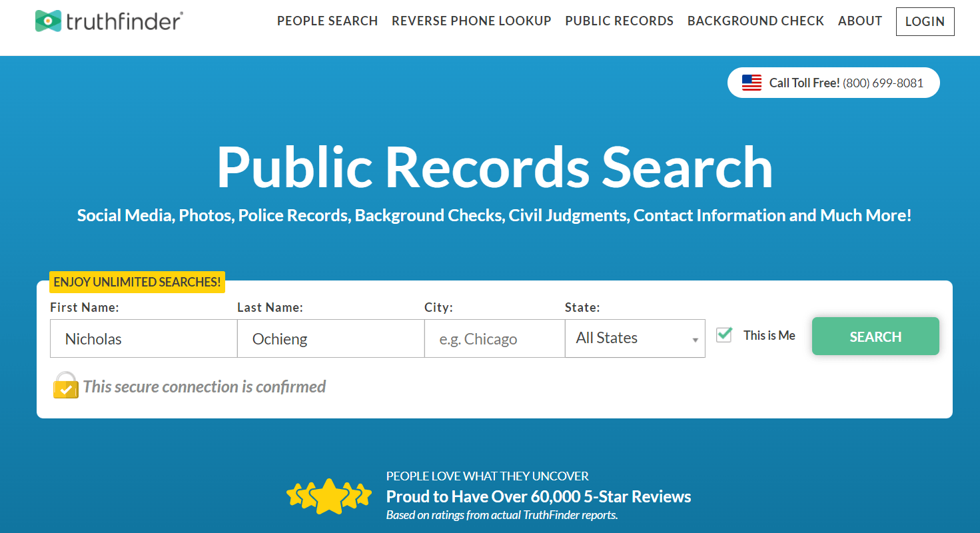Image resolution: width=980 pixels, height=533 pixels.
Task: Click the 'First Name:' field label
Action: tap(85, 307)
